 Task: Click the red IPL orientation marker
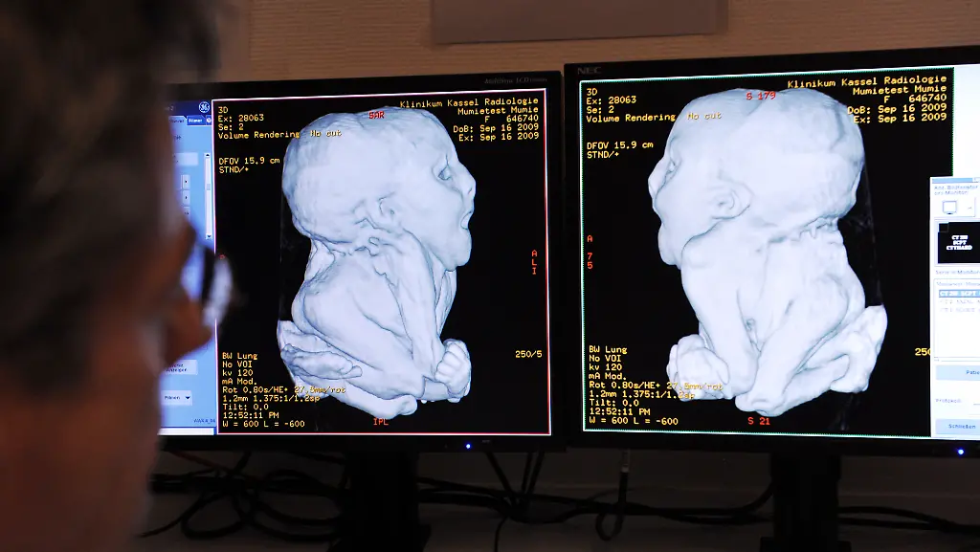(x=380, y=420)
